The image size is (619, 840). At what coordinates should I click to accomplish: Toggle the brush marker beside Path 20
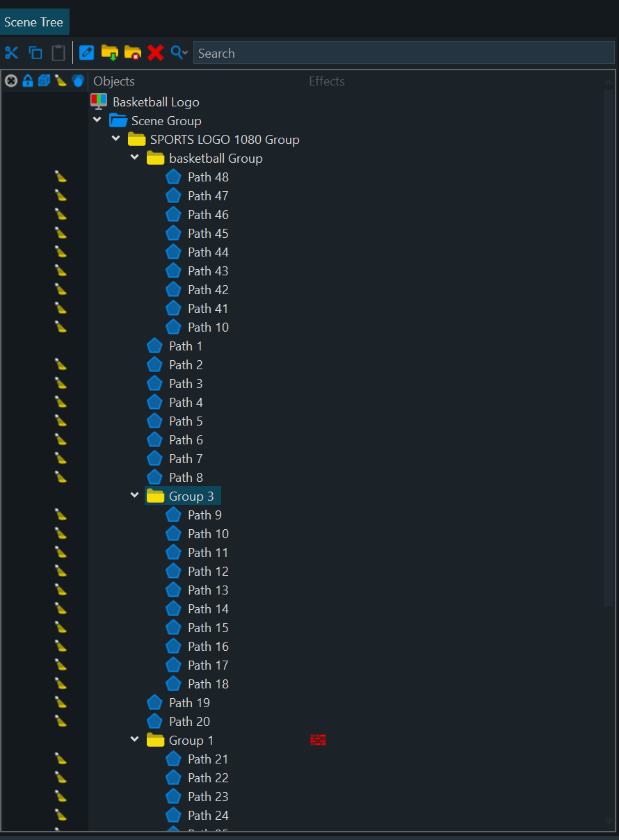61,722
